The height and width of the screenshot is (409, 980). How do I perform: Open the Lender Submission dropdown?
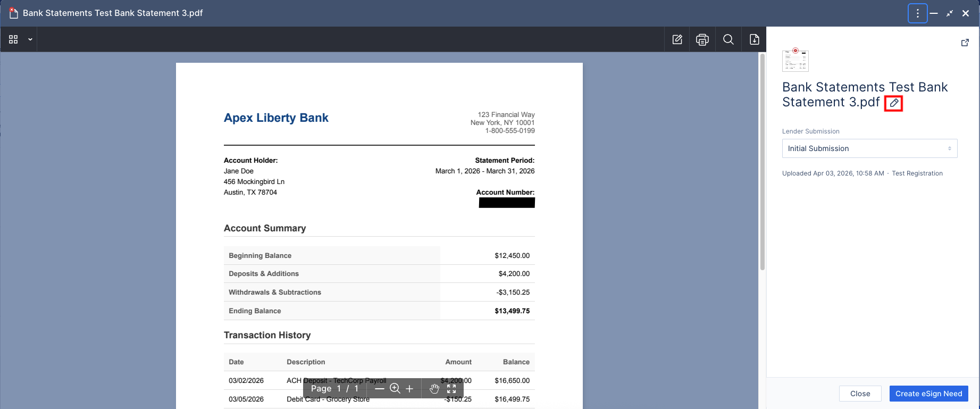pos(869,148)
